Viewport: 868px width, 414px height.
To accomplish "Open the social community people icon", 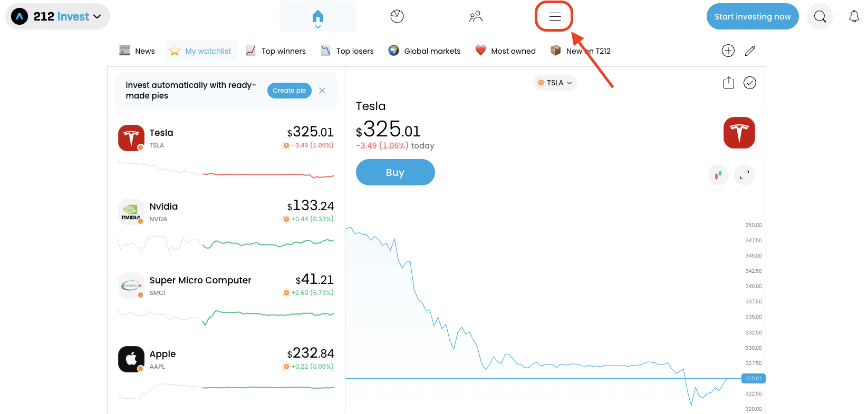I will 476,17.
